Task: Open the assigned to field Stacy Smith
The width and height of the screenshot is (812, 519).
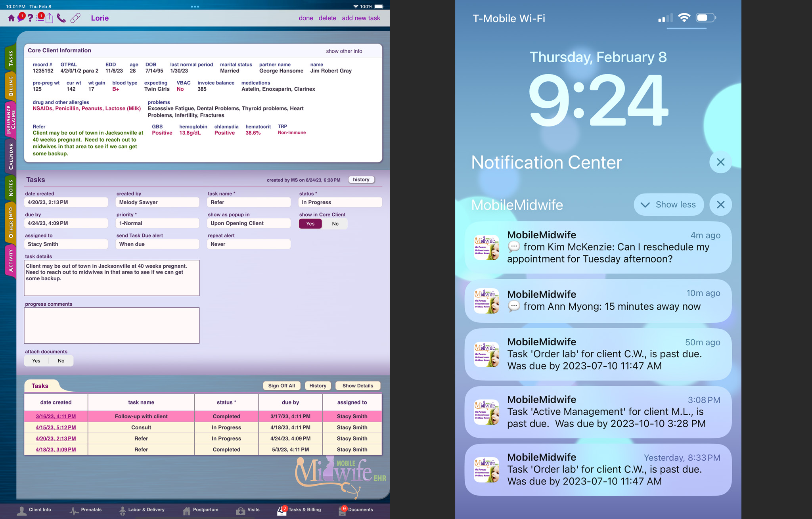Action: [66, 244]
